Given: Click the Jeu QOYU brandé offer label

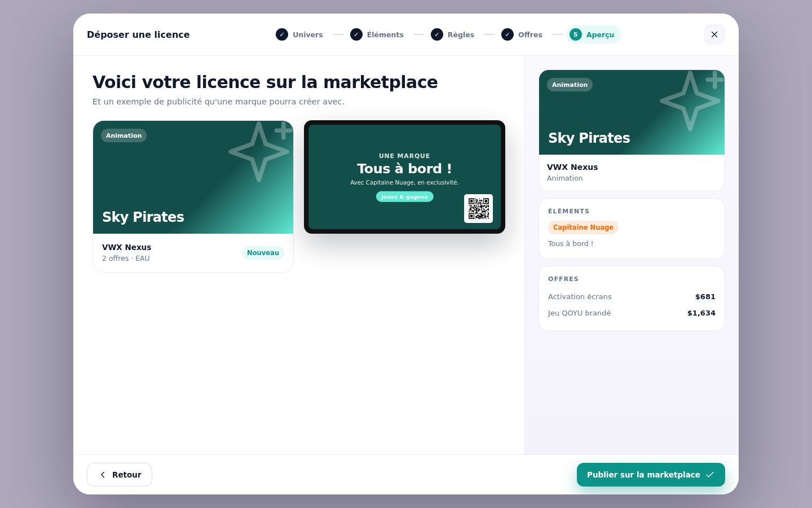Looking at the screenshot, I should [579, 313].
